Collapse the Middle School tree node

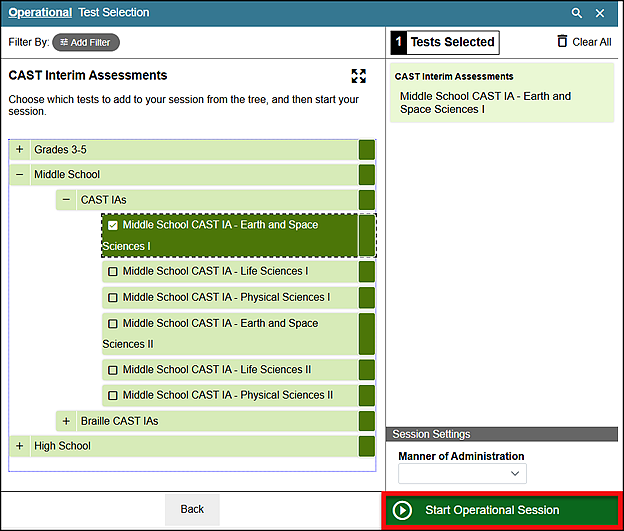click(x=20, y=175)
